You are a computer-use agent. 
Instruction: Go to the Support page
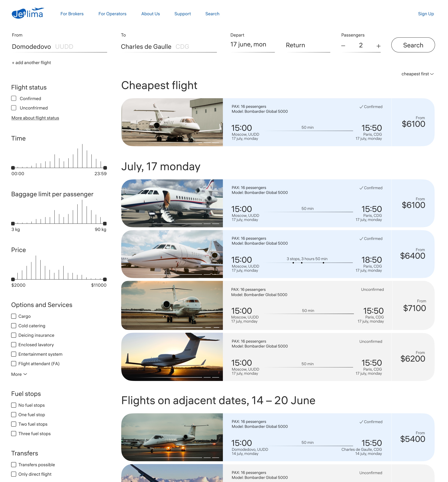click(x=182, y=14)
